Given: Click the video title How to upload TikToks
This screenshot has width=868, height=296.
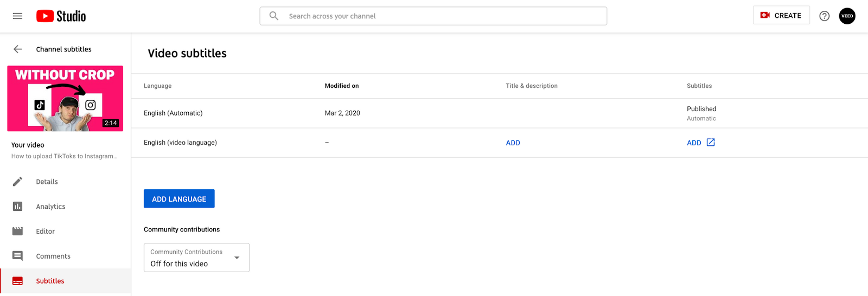Looking at the screenshot, I should 64,156.
